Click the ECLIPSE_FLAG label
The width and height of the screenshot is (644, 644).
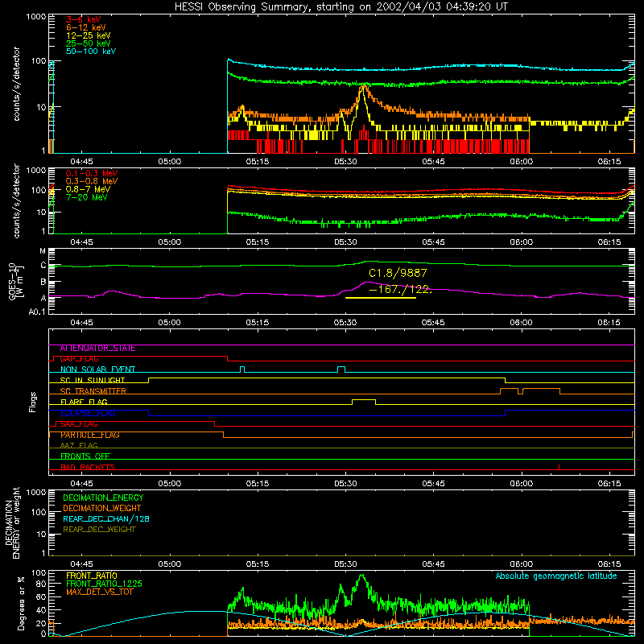coord(88,413)
